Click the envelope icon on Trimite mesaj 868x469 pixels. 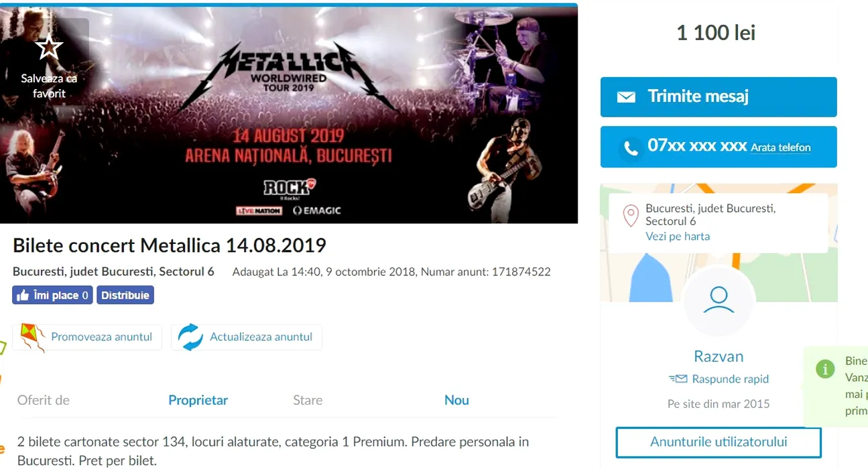[x=626, y=97]
